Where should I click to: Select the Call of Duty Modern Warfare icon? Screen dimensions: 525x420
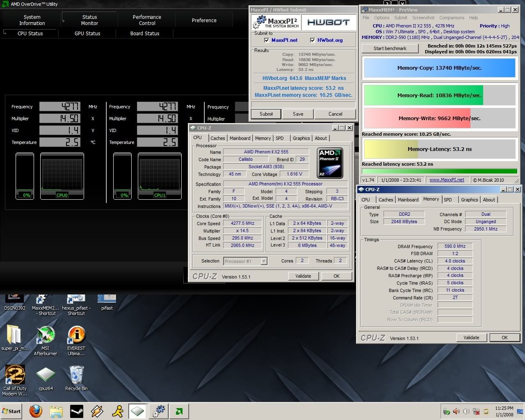(15, 381)
